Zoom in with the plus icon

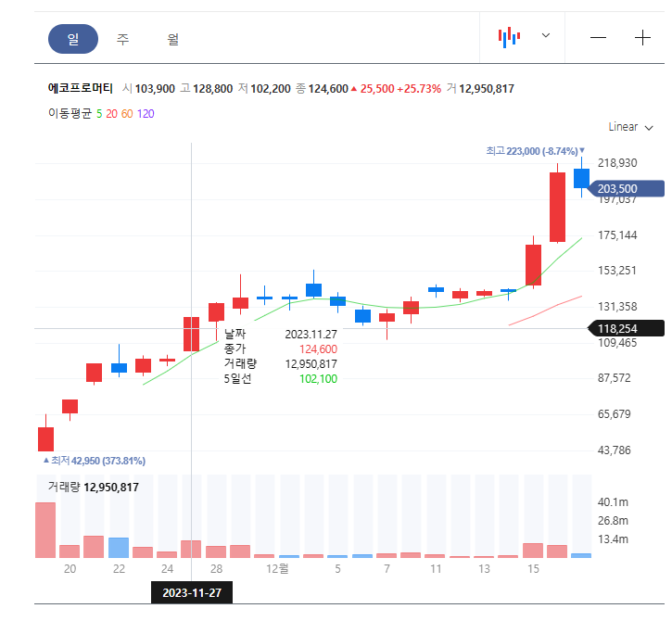[x=642, y=38]
